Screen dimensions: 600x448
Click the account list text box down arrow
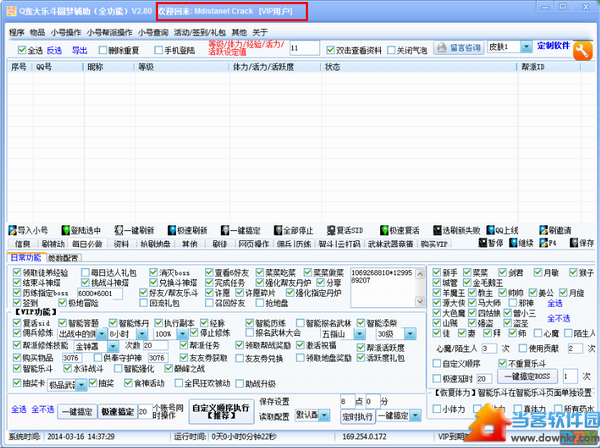(420, 301)
